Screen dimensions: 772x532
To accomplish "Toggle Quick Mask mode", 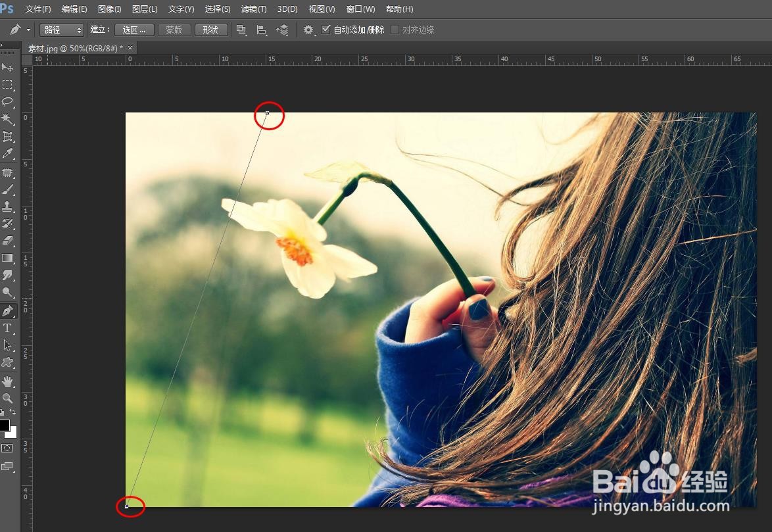I will tap(7, 448).
